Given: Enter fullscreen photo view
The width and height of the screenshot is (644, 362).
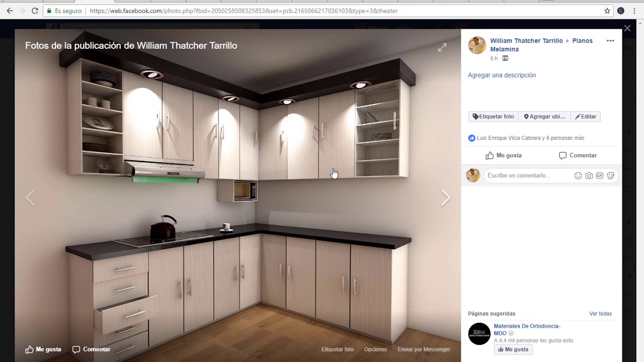Looking at the screenshot, I should coord(442,47).
